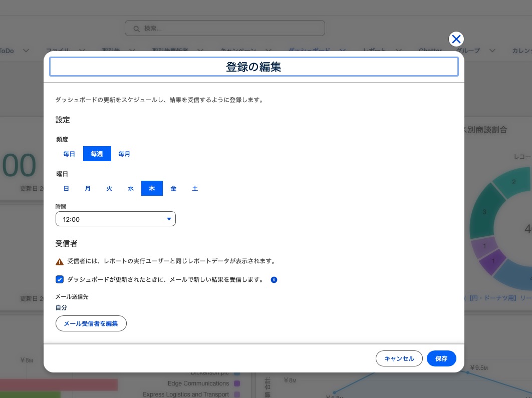Click 保存 button

click(441, 358)
